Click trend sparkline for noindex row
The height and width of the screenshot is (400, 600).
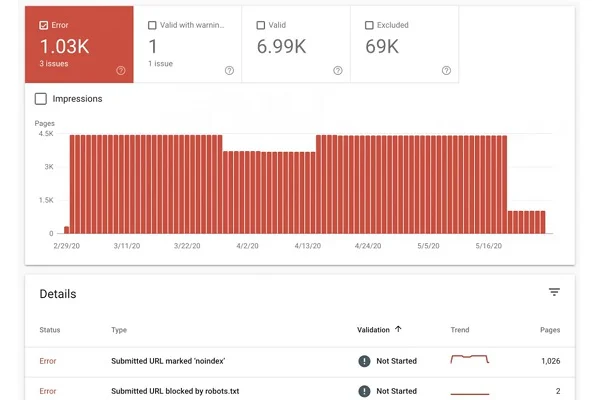(x=470, y=359)
